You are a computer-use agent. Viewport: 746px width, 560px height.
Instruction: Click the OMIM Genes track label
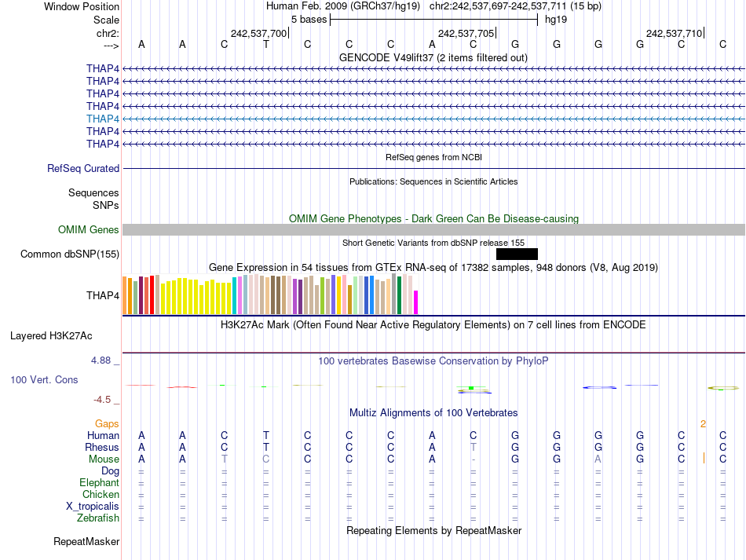click(x=89, y=229)
